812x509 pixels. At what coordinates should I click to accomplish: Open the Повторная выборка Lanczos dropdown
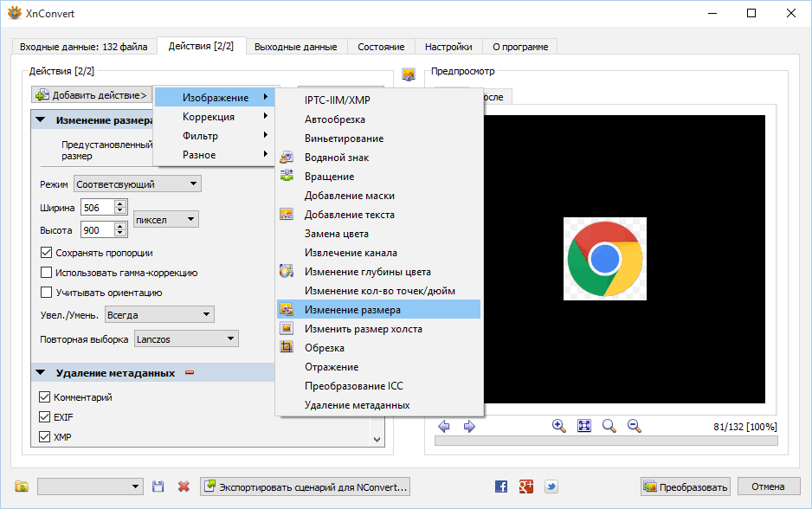[x=185, y=339]
